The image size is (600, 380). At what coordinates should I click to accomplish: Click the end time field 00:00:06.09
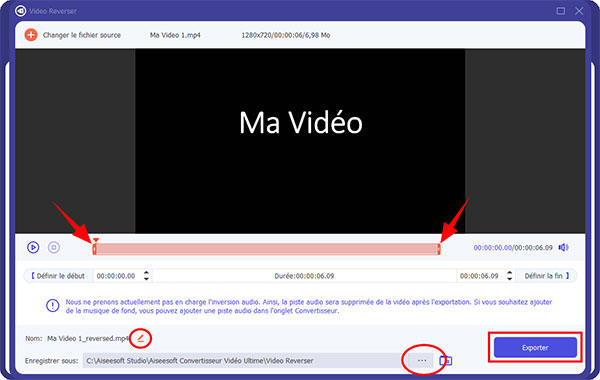click(479, 276)
